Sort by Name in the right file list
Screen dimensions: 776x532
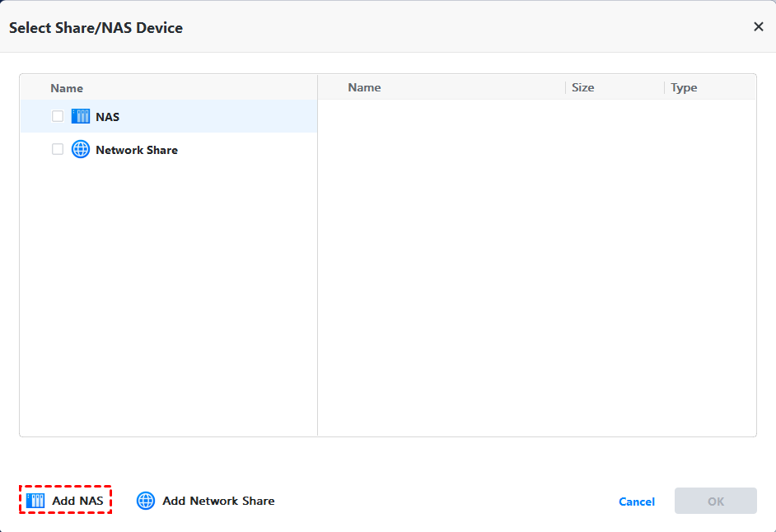click(x=364, y=87)
